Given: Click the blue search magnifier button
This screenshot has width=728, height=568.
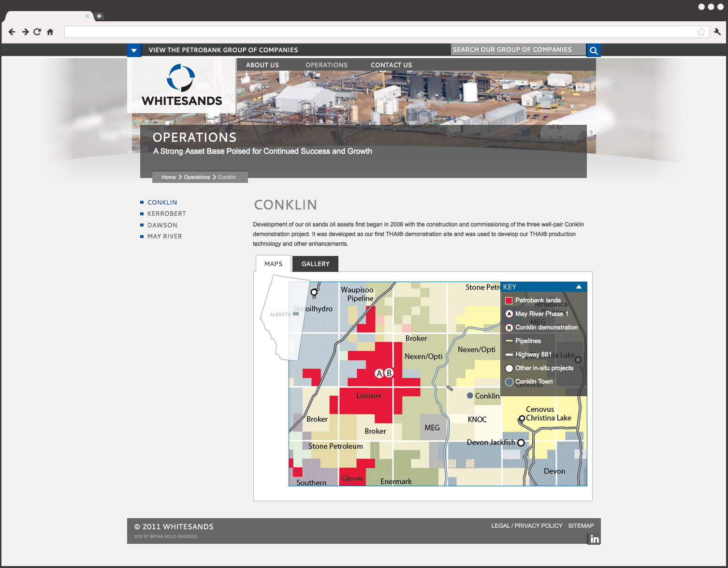Looking at the screenshot, I should coord(594,50).
